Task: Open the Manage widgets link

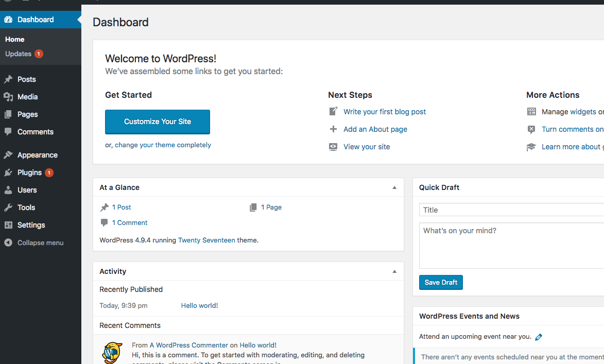Action: [x=583, y=112]
